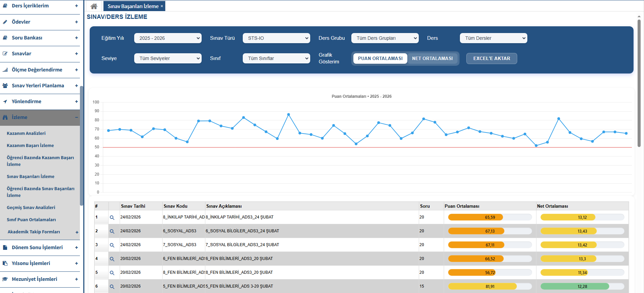The width and height of the screenshot is (644, 293).
Task: Click the Sınav Tarihi column header
Action: (133, 206)
